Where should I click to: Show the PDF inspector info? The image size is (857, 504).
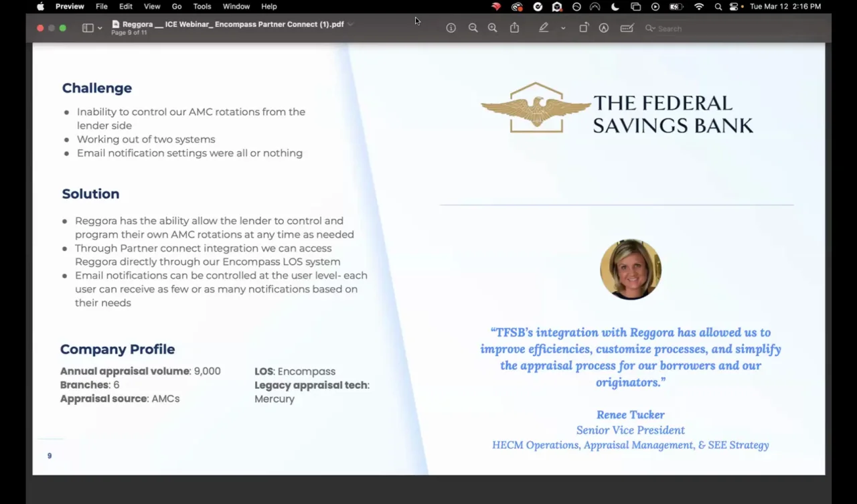coord(451,28)
